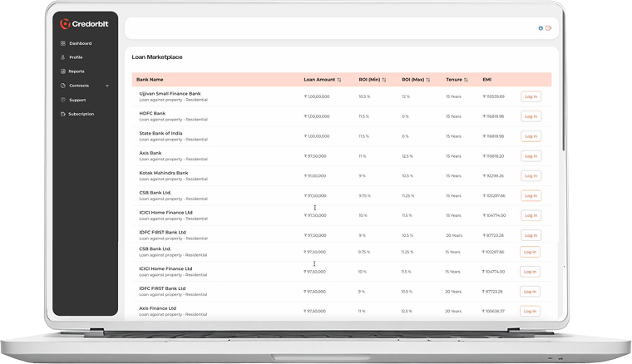This screenshot has width=632, height=364.
Task: Click the logout icon in header
Action: pos(548,28)
